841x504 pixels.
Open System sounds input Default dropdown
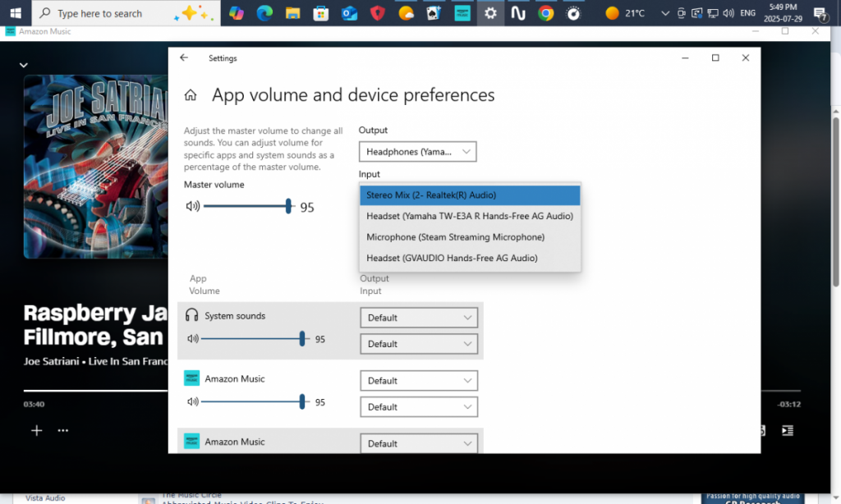point(419,344)
